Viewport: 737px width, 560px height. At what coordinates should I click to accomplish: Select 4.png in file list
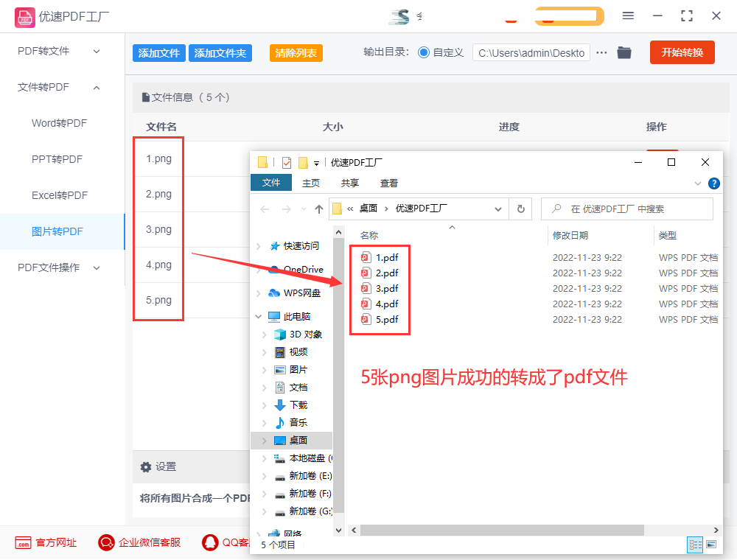[x=158, y=265]
